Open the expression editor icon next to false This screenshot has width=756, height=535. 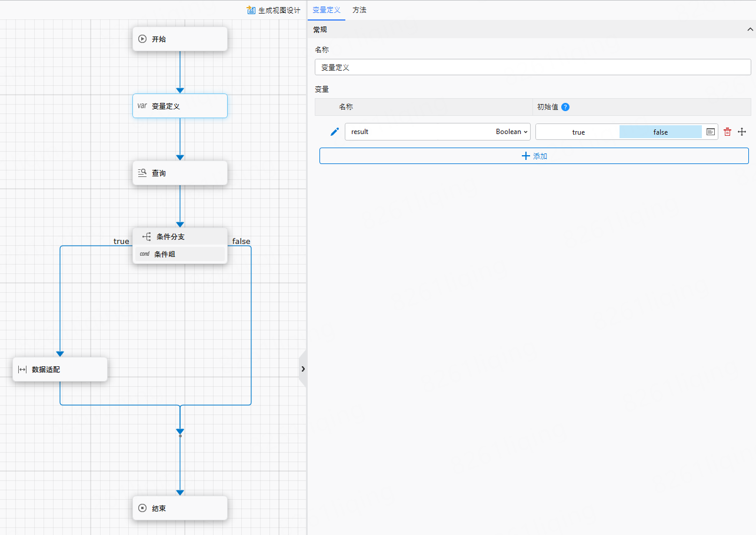[711, 132]
